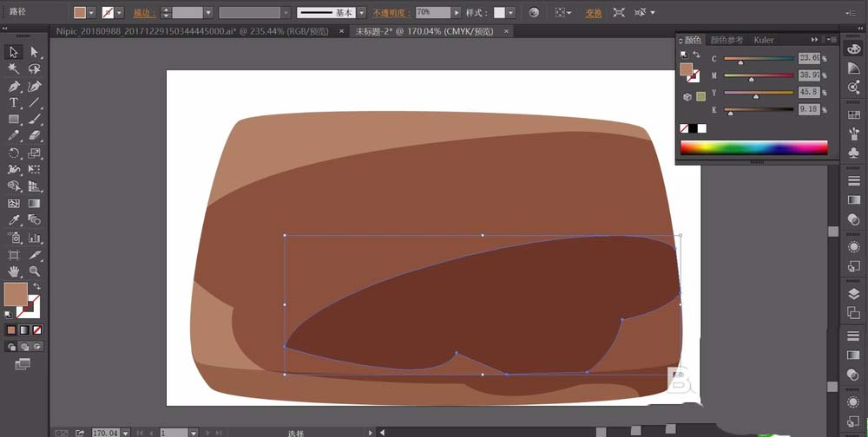Open the Kuler panel tab

[x=764, y=40]
